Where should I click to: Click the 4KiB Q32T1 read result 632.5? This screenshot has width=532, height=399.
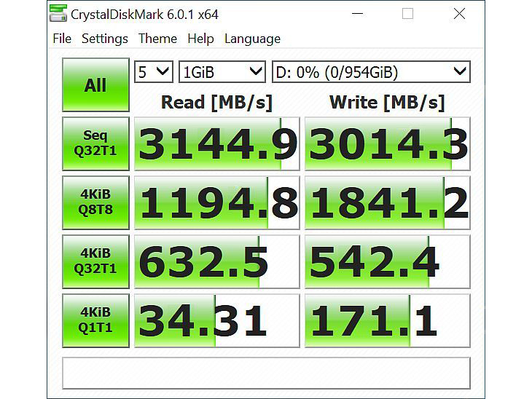(x=217, y=261)
